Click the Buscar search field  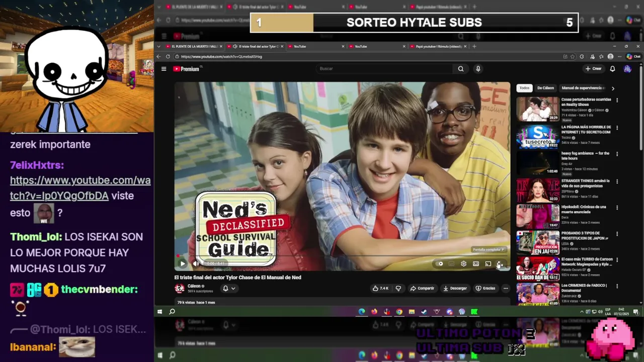[385, 69]
